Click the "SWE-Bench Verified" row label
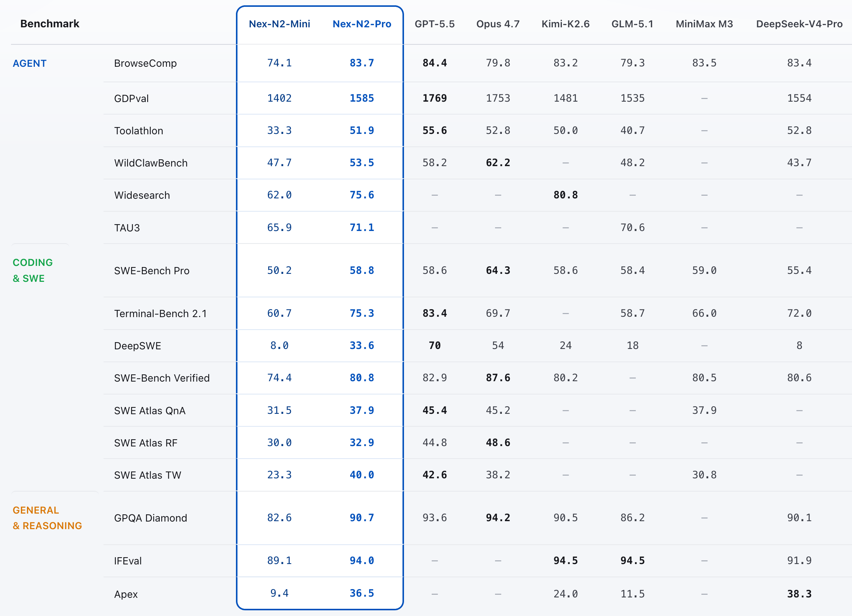The width and height of the screenshot is (852, 616). tap(162, 378)
